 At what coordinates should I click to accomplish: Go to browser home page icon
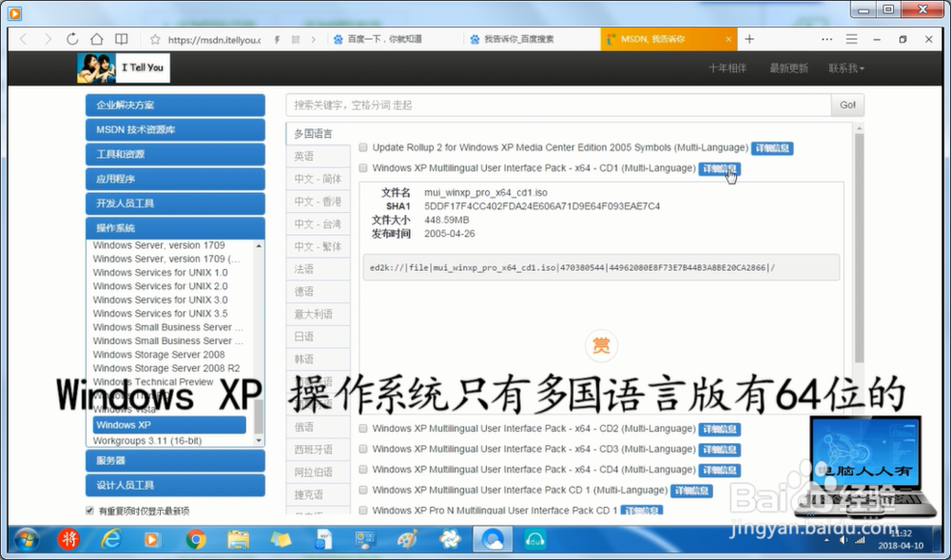pos(96,39)
